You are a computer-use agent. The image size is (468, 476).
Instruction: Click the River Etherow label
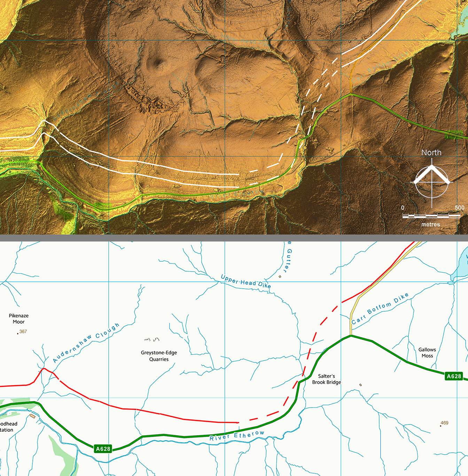tap(237, 436)
